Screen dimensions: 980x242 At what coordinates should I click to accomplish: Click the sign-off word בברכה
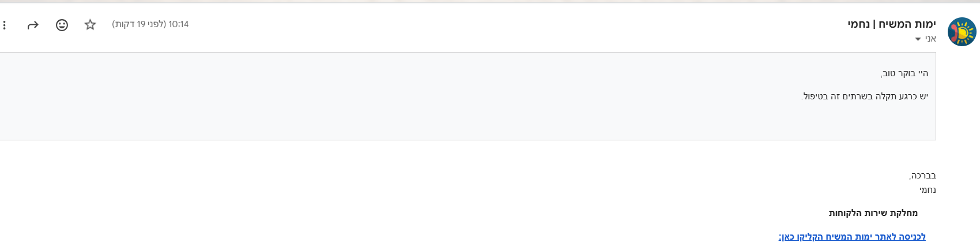tap(922, 176)
